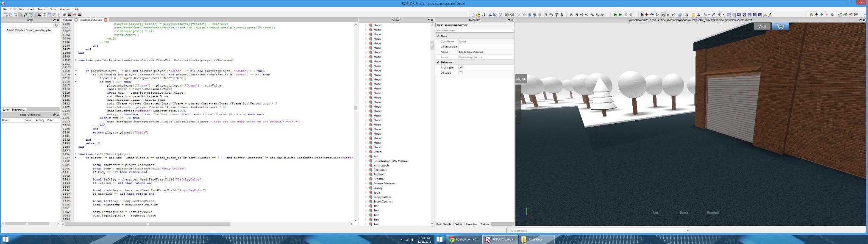868x244 pixels.
Task: Open the Window menu
Action: [64, 9]
